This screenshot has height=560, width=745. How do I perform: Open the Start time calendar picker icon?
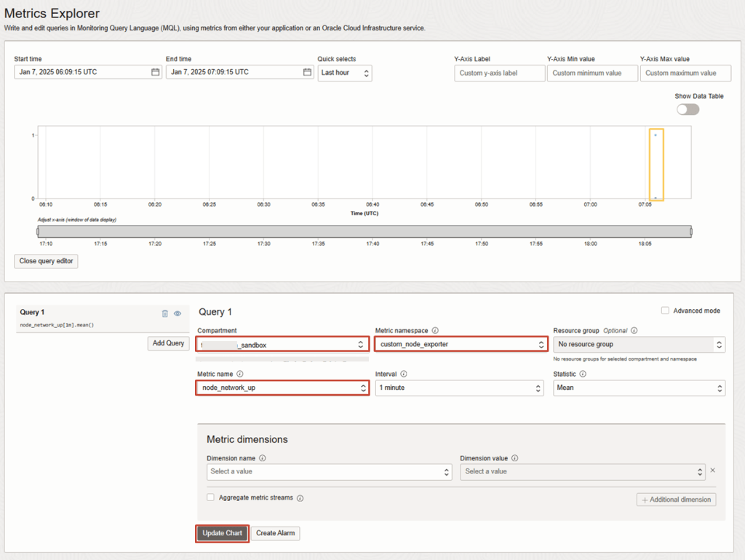click(x=155, y=73)
